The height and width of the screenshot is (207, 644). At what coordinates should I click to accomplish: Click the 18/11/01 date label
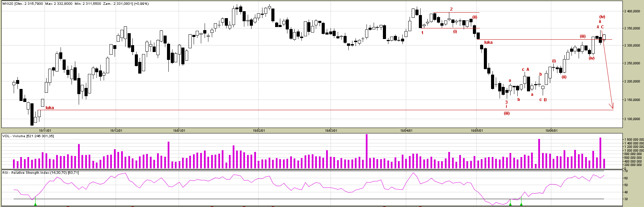[45, 130]
